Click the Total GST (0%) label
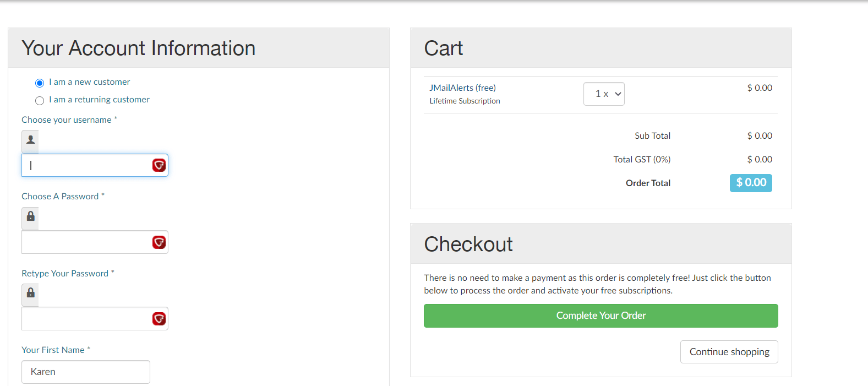The image size is (868, 386). point(642,160)
